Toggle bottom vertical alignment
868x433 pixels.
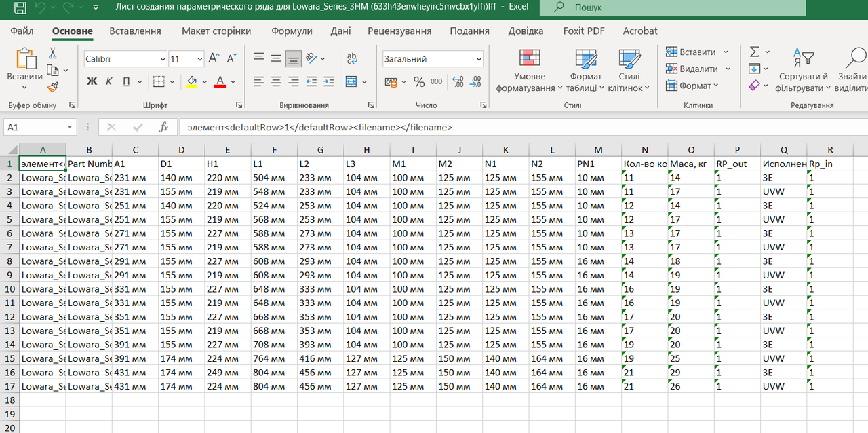(294, 58)
